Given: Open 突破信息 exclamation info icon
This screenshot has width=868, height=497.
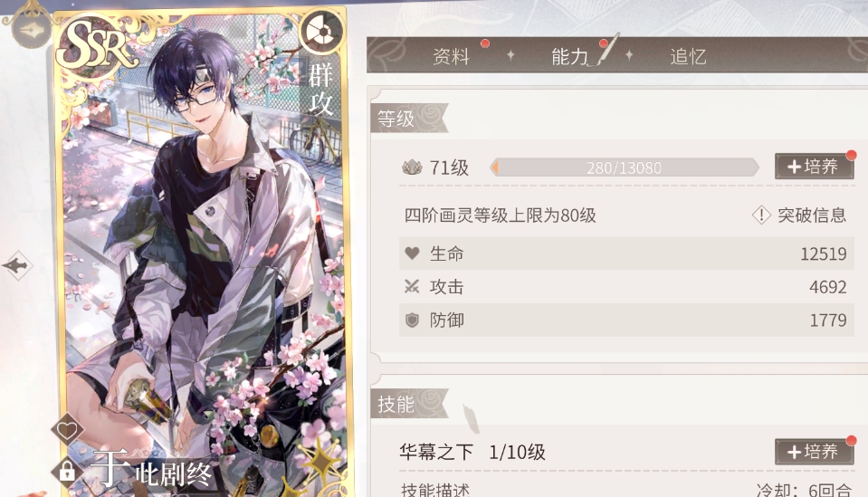Looking at the screenshot, I should [762, 215].
